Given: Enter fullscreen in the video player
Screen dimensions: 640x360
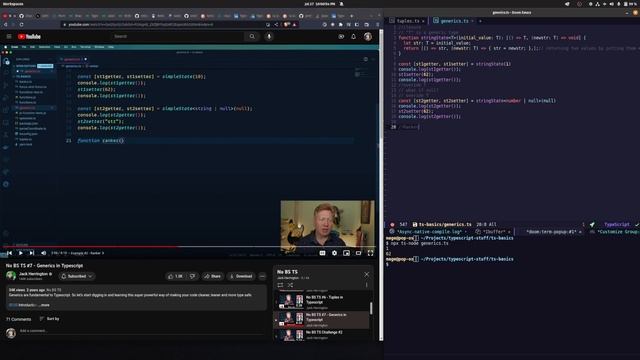Looking at the screenshot, I should pyautogui.click(x=370, y=253).
